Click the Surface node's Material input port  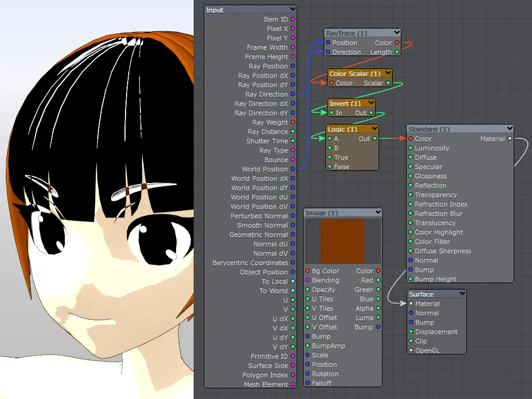point(411,304)
